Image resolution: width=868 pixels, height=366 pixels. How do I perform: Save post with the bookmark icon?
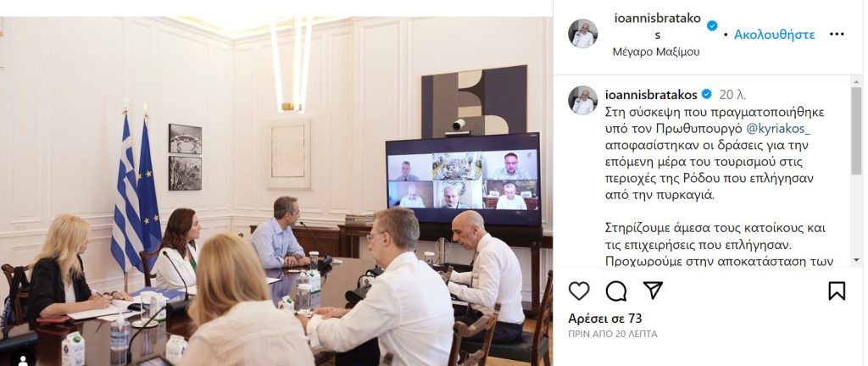[837, 291]
